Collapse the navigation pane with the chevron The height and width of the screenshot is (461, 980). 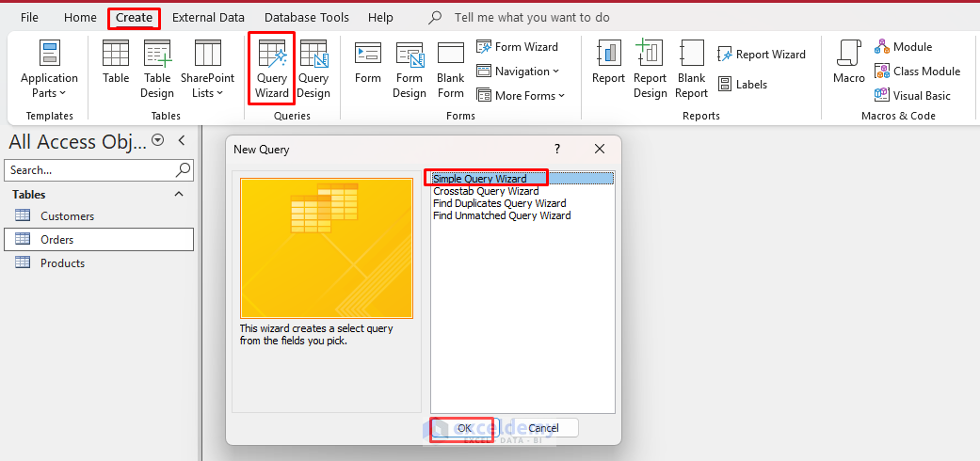[x=182, y=140]
